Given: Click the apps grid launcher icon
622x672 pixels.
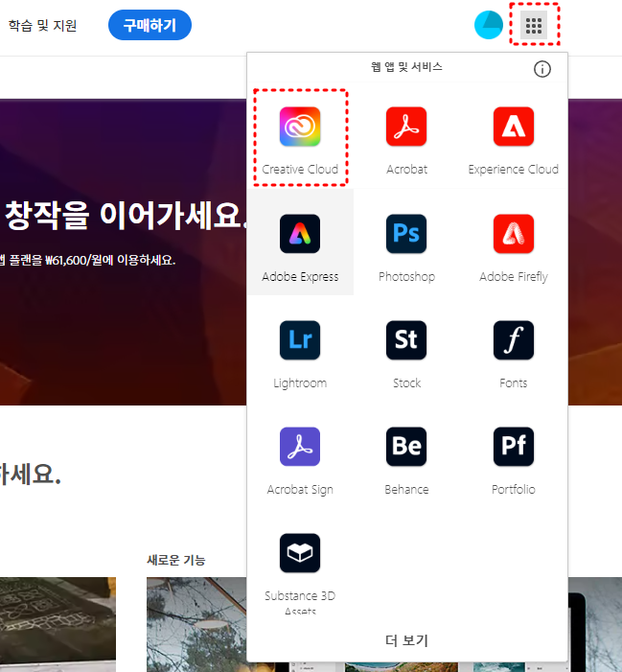Looking at the screenshot, I should pos(534,25).
